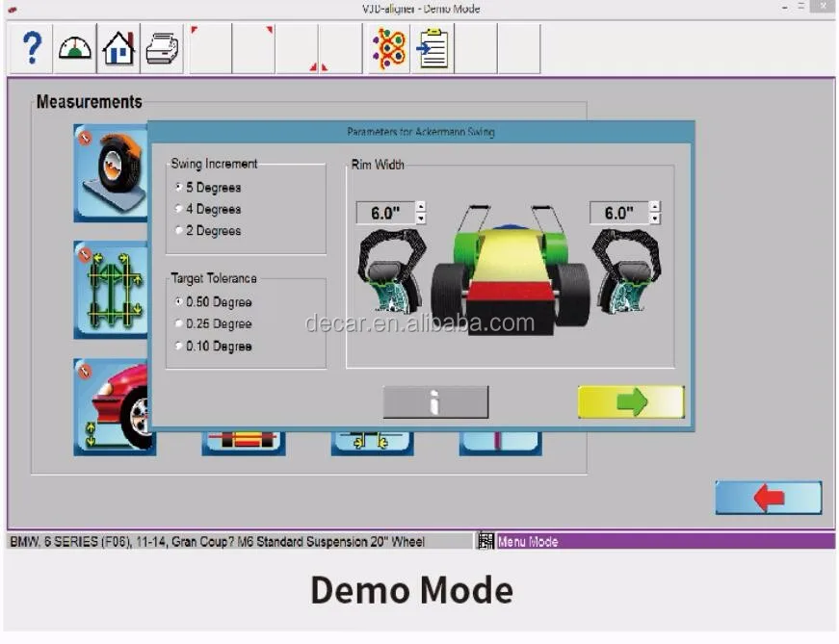Open the clipboard procedure icon in the toolbar

pyautogui.click(x=433, y=47)
